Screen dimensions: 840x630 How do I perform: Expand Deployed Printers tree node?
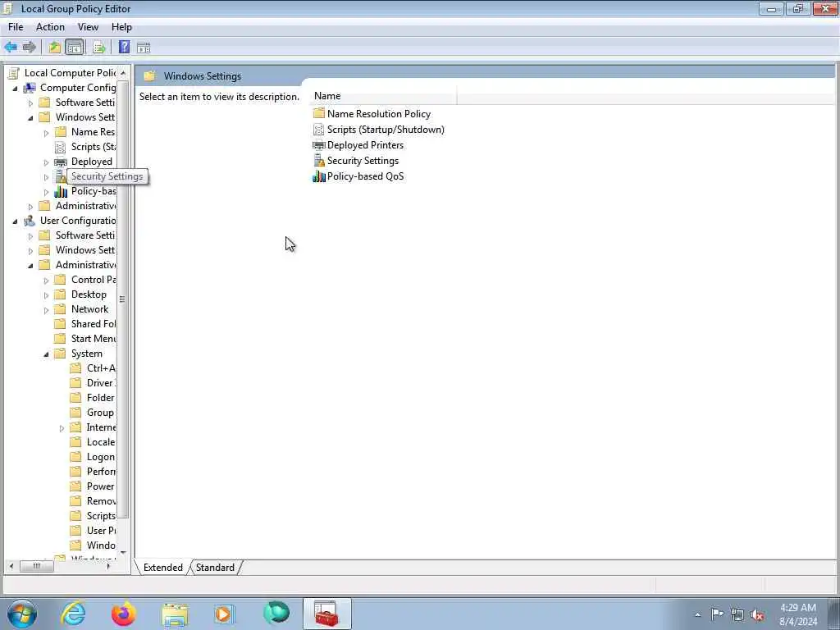point(46,162)
